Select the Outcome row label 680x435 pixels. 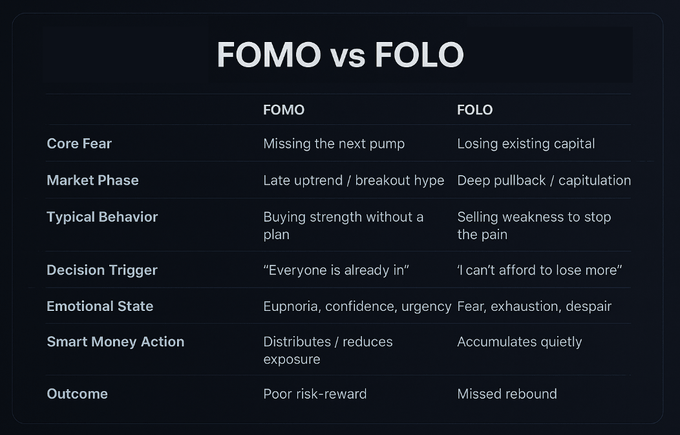[77, 394]
